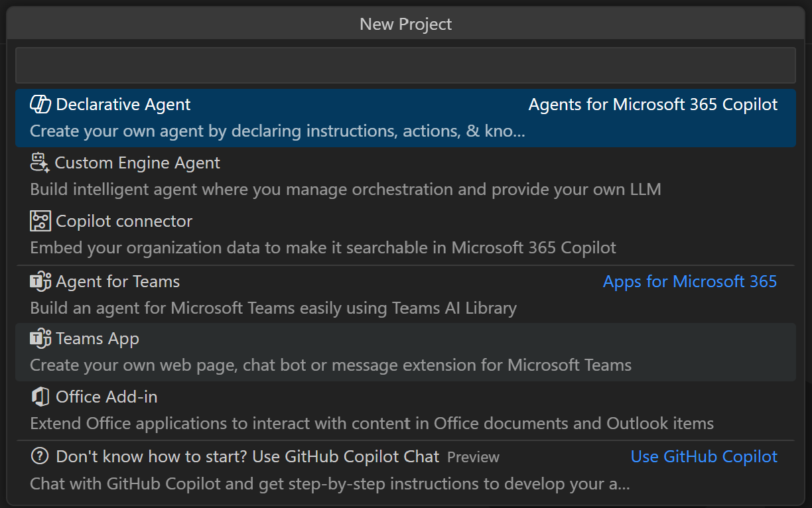
Task: Pick the Agent for Teams option
Action: tap(118, 282)
